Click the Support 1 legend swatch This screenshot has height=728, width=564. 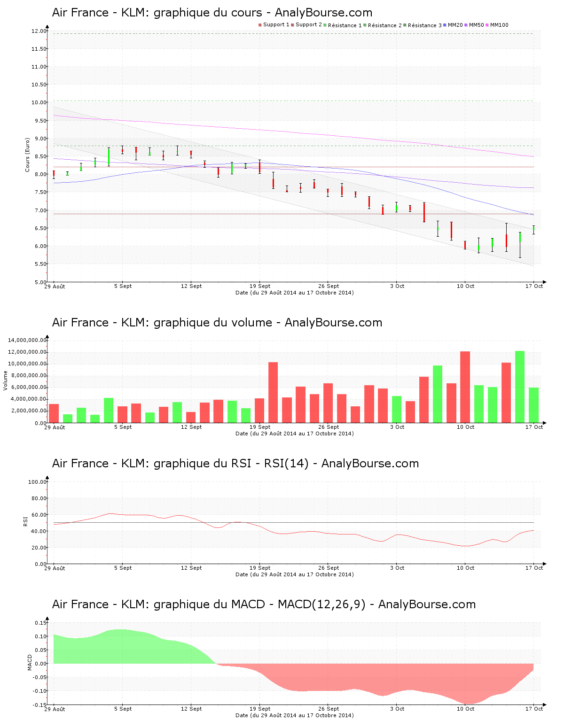(x=260, y=25)
